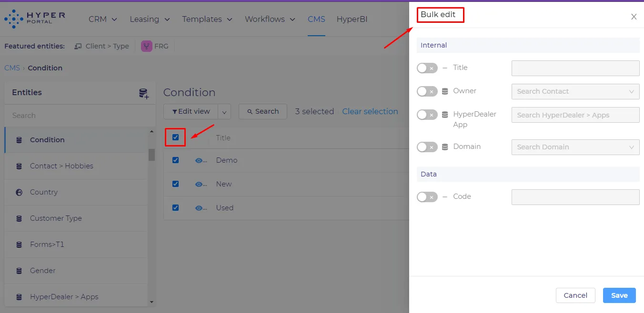Uncheck the Used row checkbox
This screenshot has width=644, height=313.
coord(175,208)
